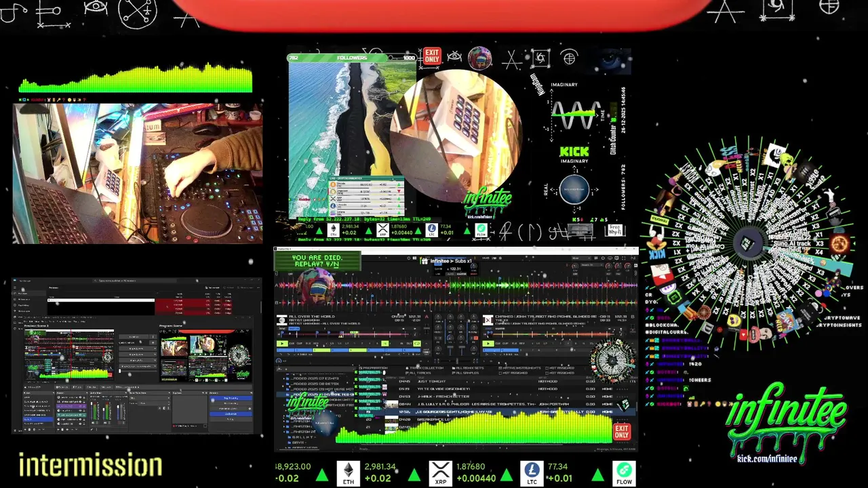868x488 pixels.
Task: Select blue highlighted scene in OBS Scenes list
Action: [38, 419]
